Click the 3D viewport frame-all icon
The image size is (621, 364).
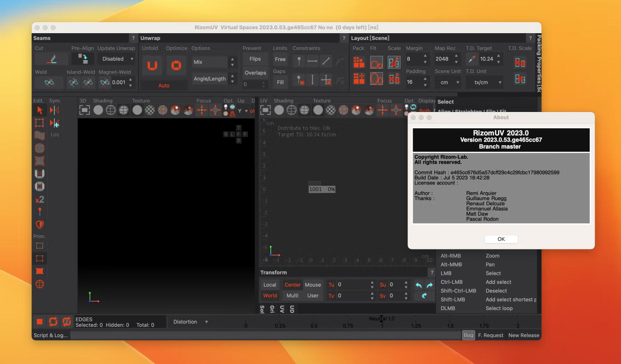click(85, 110)
